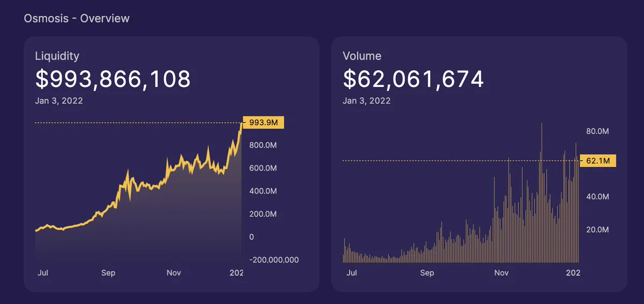Click the Nov label on liquidity chart
Screen dimensions: 644x304
pos(173,273)
